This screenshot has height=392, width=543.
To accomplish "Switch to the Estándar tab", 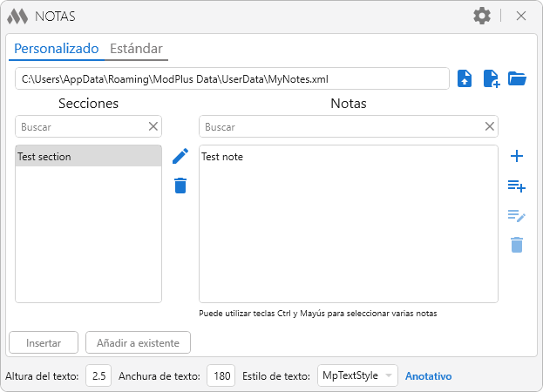I will pos(136,48).
